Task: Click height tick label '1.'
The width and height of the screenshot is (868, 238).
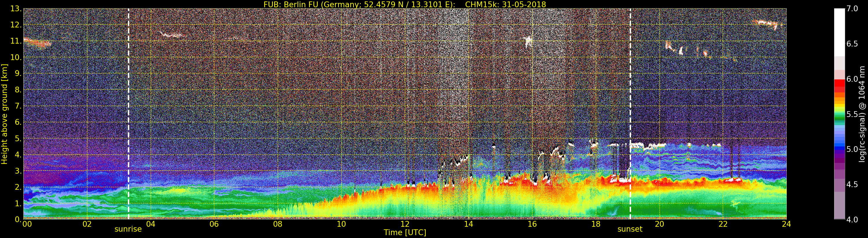Action: coord(18,203)
